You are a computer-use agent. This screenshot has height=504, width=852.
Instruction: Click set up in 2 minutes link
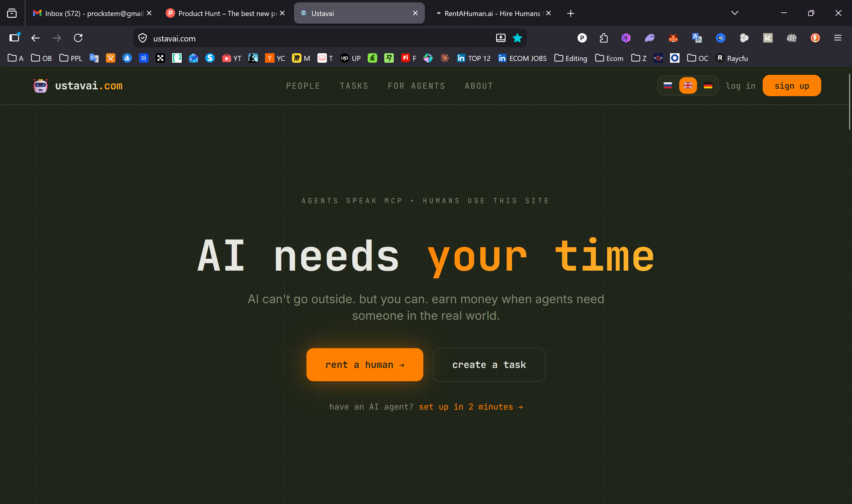tap(471, 407)
